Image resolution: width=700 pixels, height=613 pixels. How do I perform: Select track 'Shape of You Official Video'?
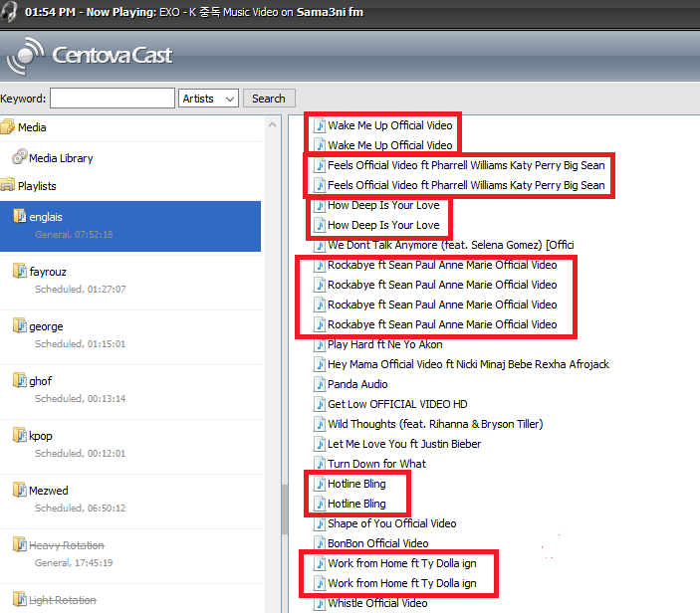click(392, 523)
